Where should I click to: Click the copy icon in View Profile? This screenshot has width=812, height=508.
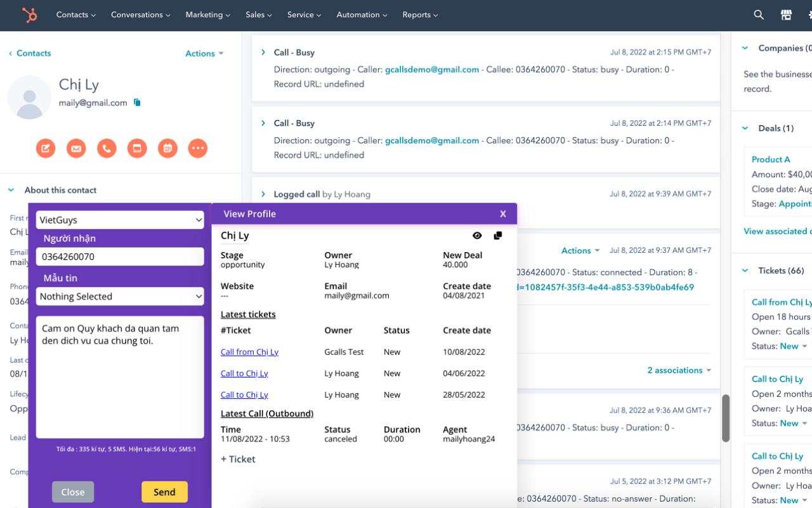click(x=498, y=236)
